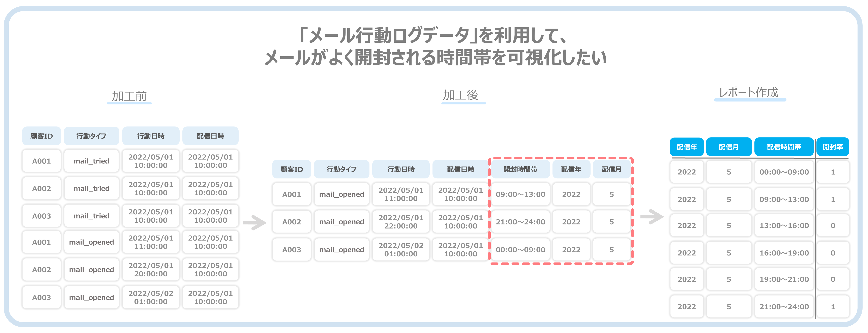
Task: Click mail_opened cell for A002 in 加工後 table
Action: (341, 222)
